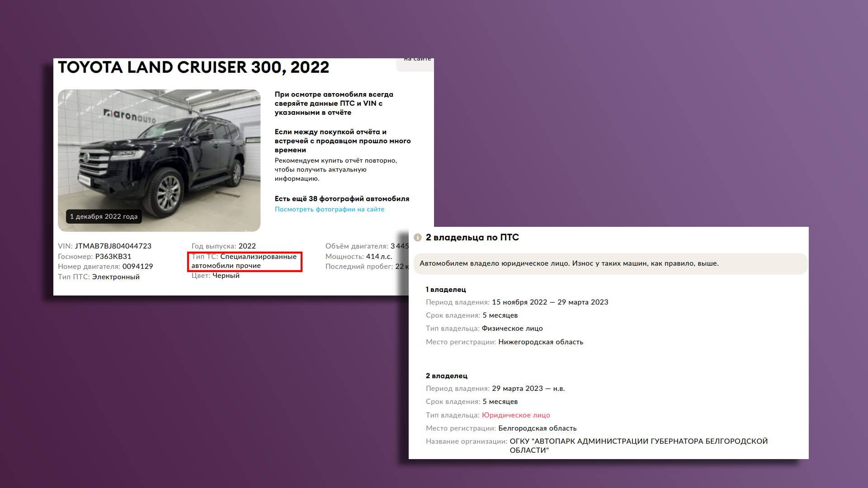This screenshot has height=488, width=868.
Task: Click the '2 владелец' section title
Action: point(446,376)
